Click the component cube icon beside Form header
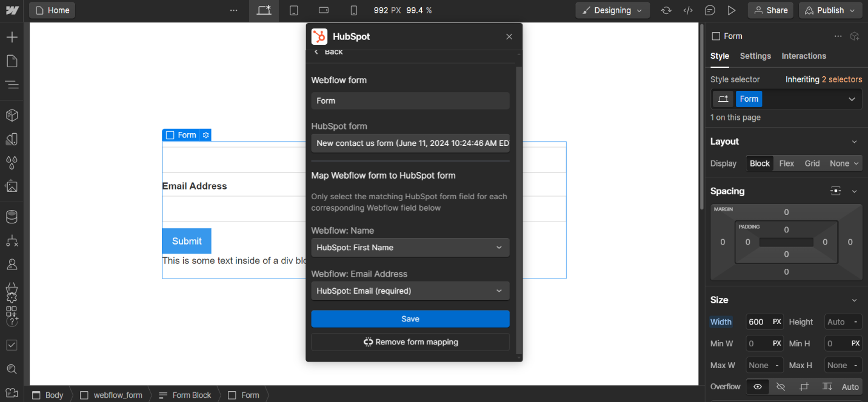Image resolution: width=868 pixels, height=402 pixels. [x=855, y=36]
